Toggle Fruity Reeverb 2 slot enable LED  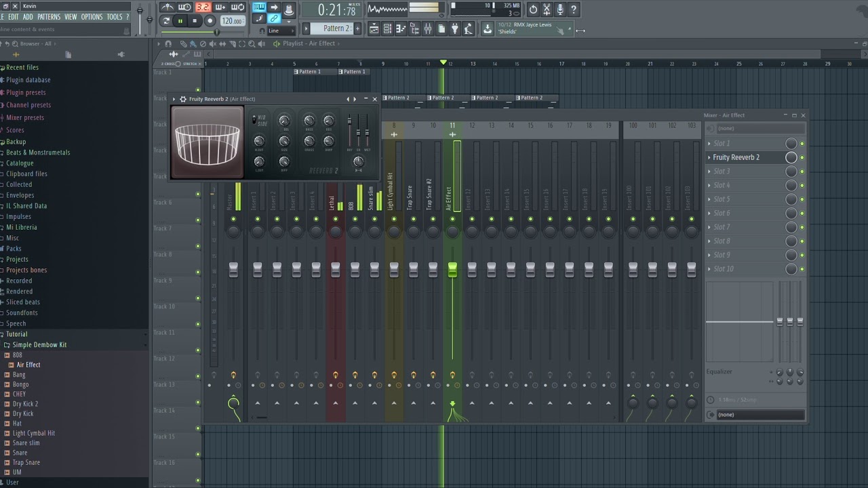pyautogui.click(x=802, y=158)
